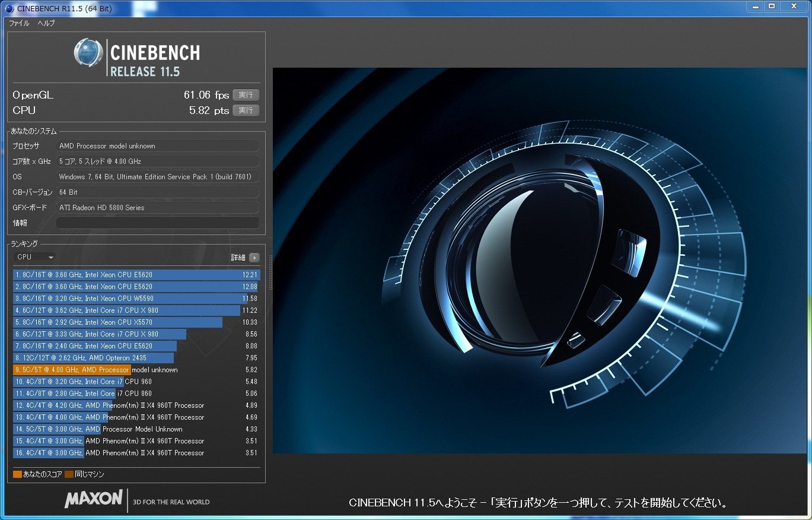The height and width of the screenshot is (520, 812).
Task: Click the orange あなたのスコア legend swatch
Action: (x=17, y=474)
